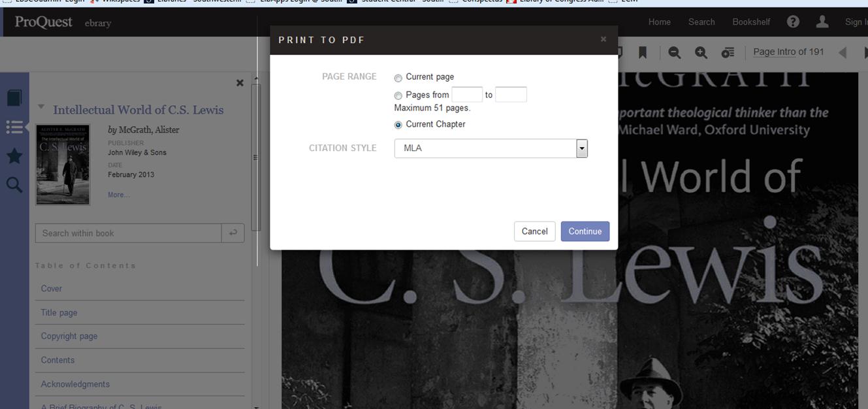Submit the search within book arrow button
The height and width of the screenshot is (409, 868).
point(233,233)
